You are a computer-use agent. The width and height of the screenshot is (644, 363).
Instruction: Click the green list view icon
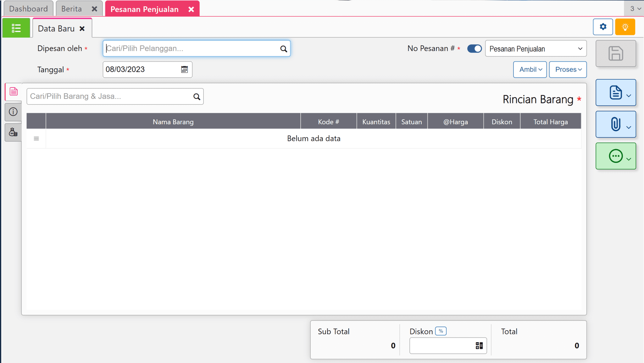(x=16, y=28)
